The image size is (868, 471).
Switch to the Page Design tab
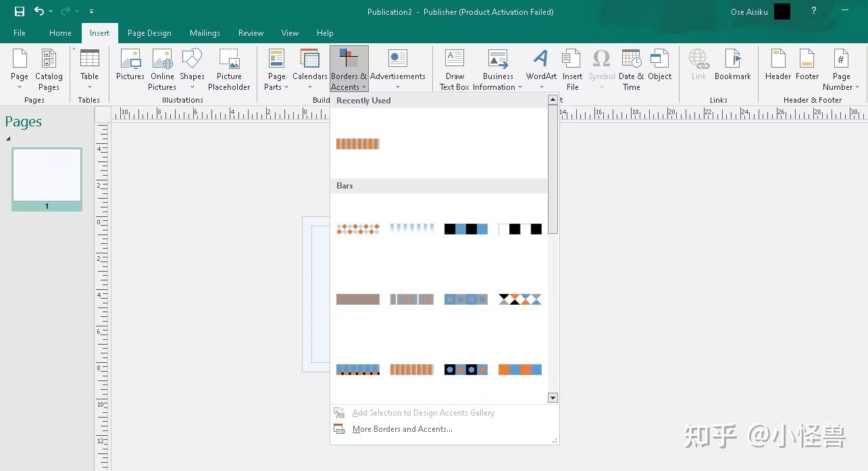pos(149,32)
